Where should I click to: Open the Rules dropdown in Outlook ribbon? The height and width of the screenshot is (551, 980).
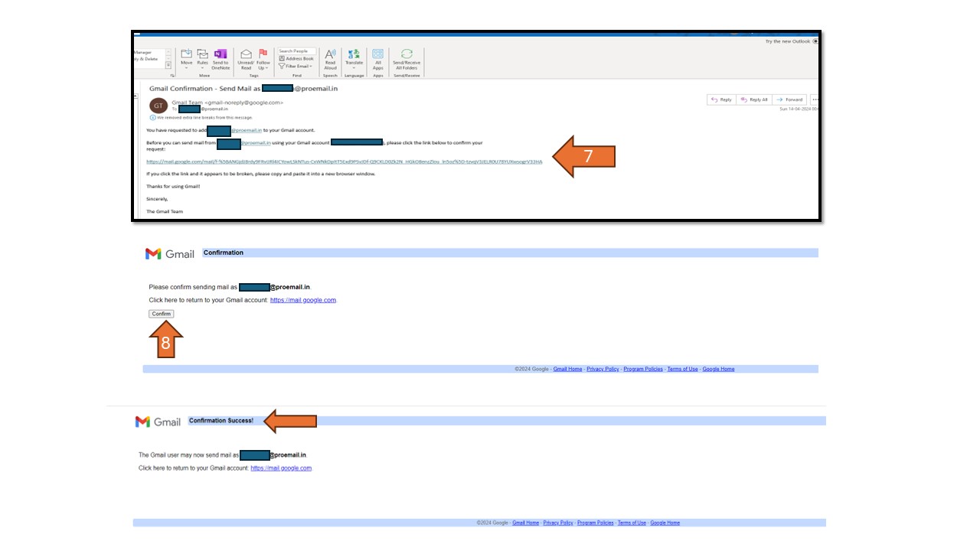[x=202, y=60]
